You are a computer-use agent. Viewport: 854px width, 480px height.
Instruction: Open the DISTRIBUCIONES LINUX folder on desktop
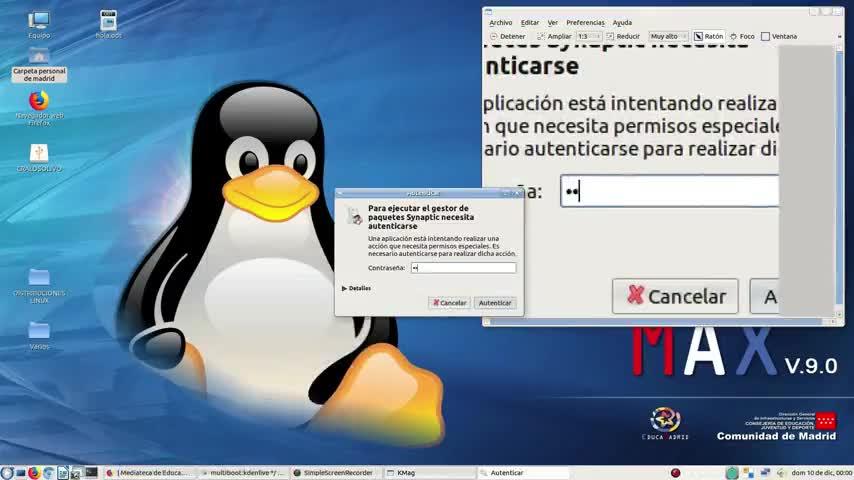[39, 285]
